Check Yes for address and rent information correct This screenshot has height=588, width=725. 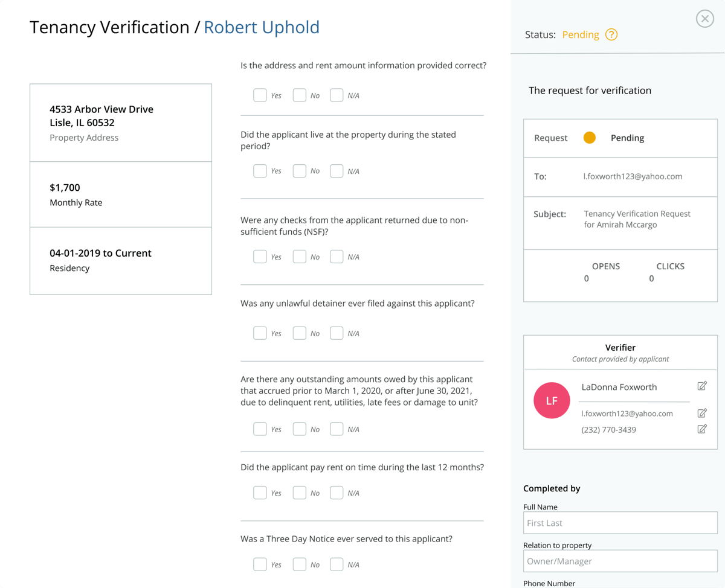260,95
